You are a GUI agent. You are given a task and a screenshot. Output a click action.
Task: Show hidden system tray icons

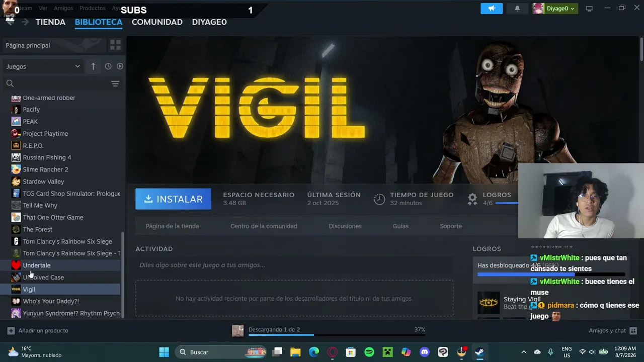[524, 352]
